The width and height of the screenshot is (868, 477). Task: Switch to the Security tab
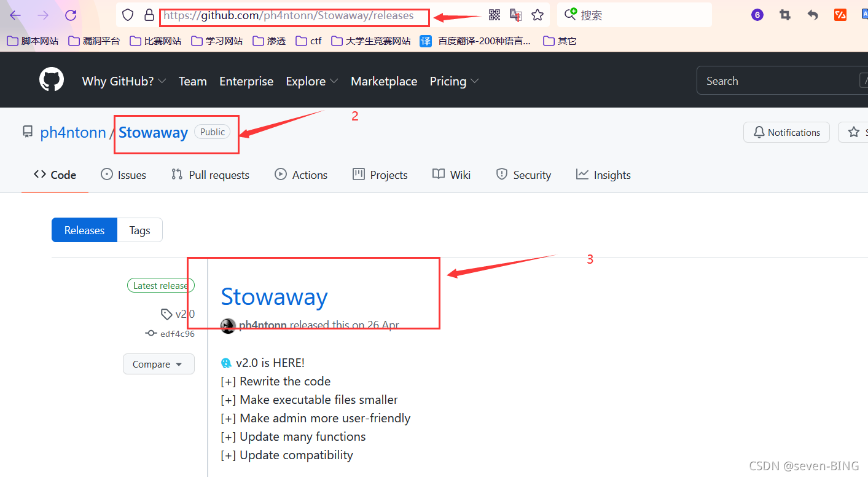(524, 175)
